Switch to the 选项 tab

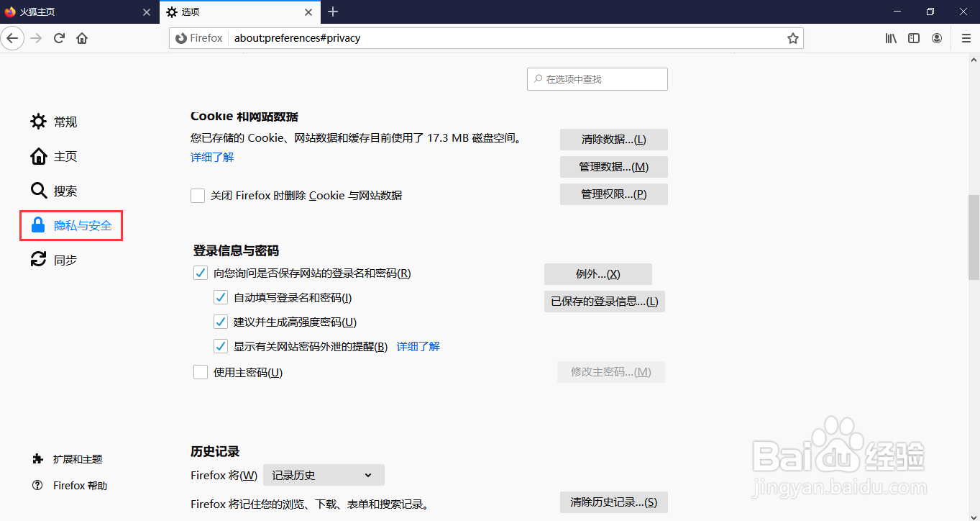[239, 12]
